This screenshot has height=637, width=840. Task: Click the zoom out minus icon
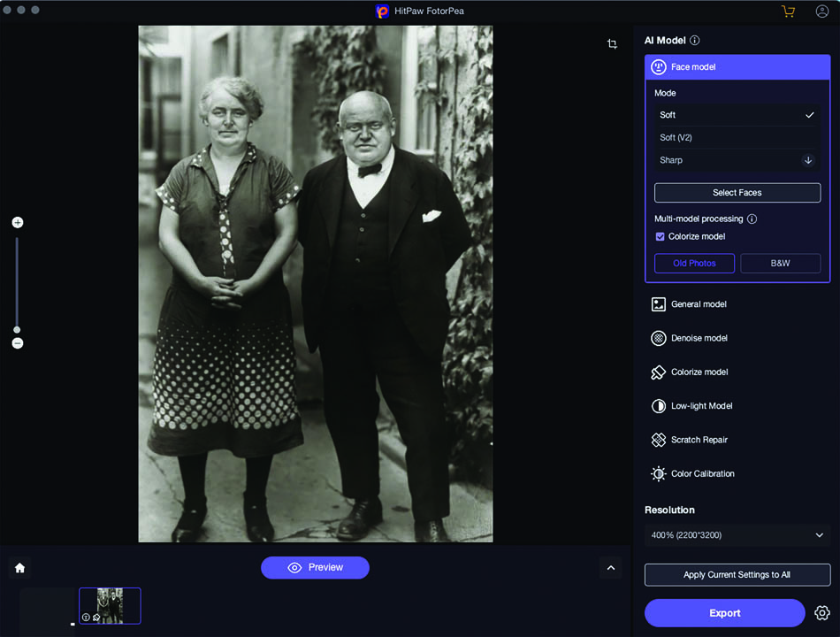click(17, 343)
